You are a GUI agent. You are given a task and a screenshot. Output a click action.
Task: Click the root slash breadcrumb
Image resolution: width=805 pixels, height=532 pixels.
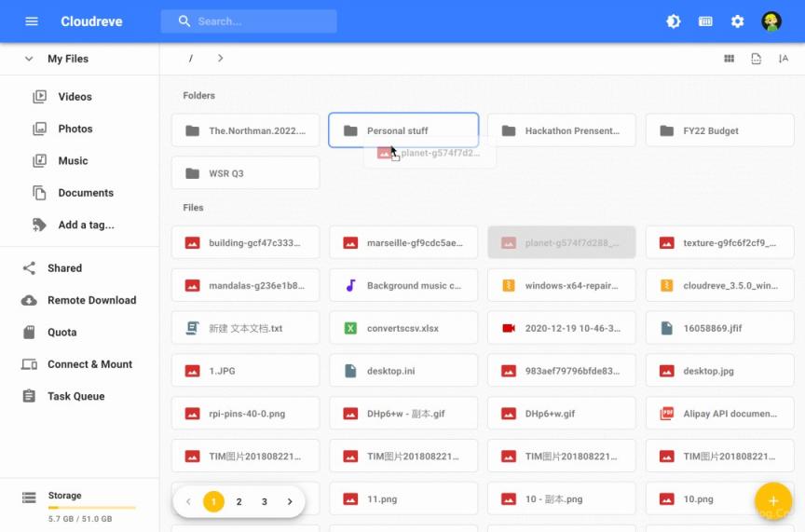190,59
